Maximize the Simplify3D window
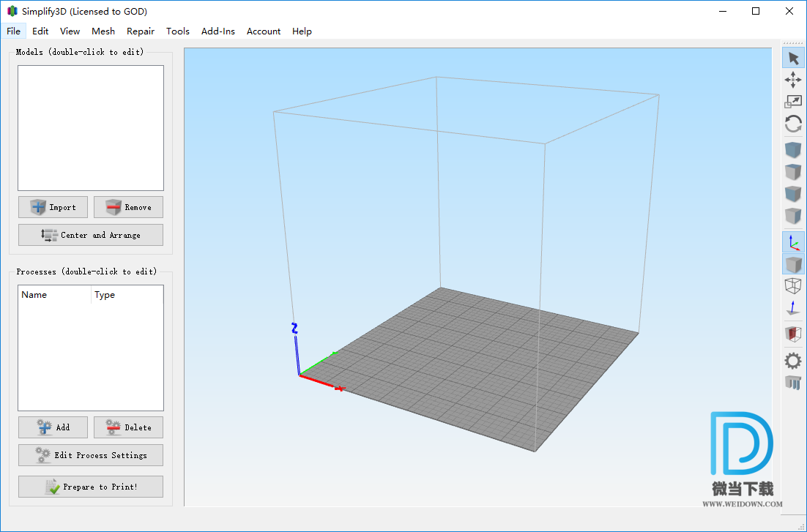Image resolution: width=807 pixels, height=532 pixels. coord(756,11)
